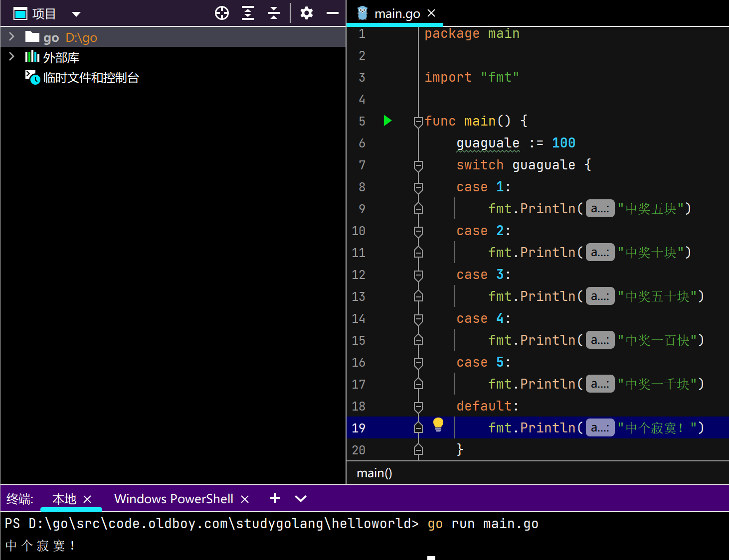This screenshot has width=729, height=560.
Task: Click the string "中奖十块"
Action: (x=651, y=253)
